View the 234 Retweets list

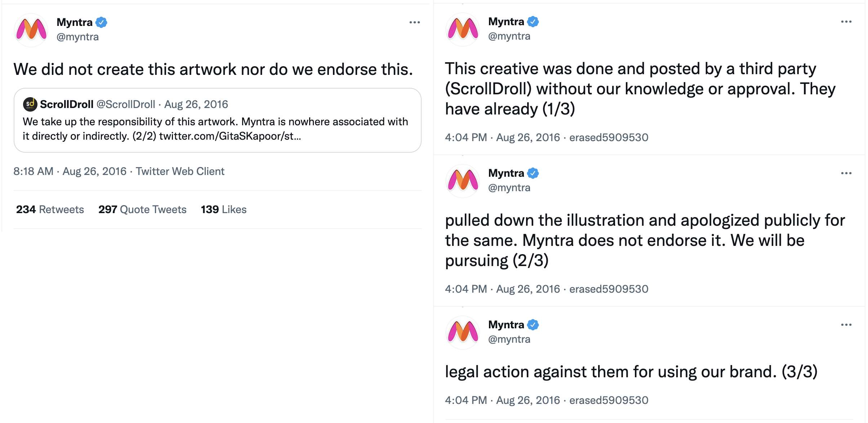(x=50, y=210)
